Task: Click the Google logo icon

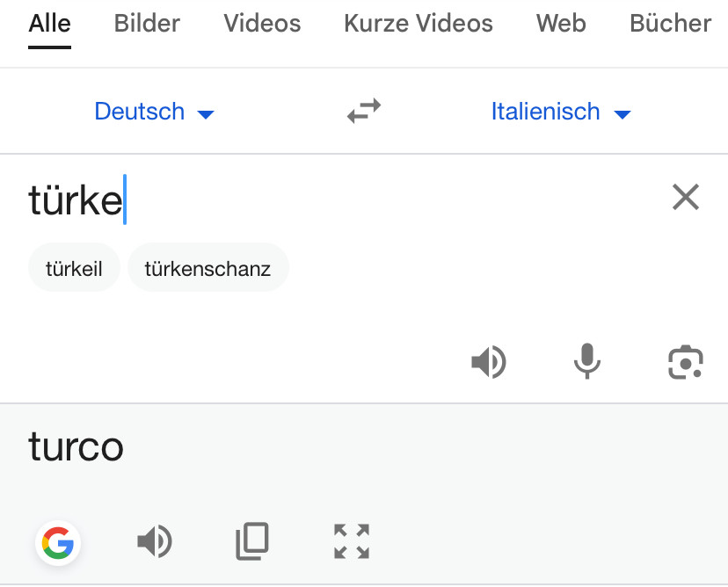Action: (x=58, y=543)
